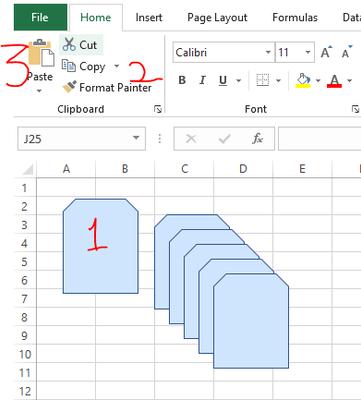
Task: Select row 8 header
Action: pyautogui.click(x=25, y=317)
